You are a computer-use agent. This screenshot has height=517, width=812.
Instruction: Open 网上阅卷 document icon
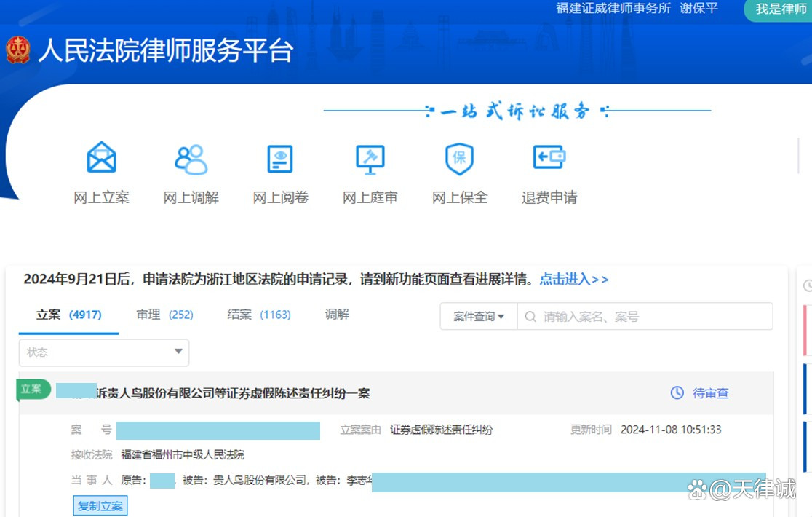280,158
